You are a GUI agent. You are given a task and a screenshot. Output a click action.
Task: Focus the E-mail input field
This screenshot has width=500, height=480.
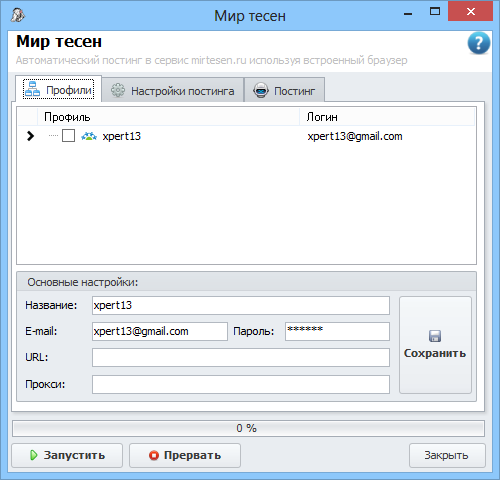[160, 331]
